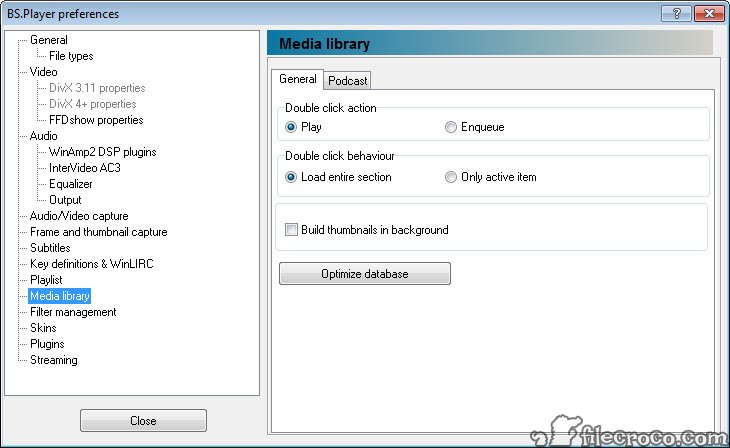Open Key definitions & WinLIRC
The width and height of the screenshot is (730, 448).
pos(92,264)
